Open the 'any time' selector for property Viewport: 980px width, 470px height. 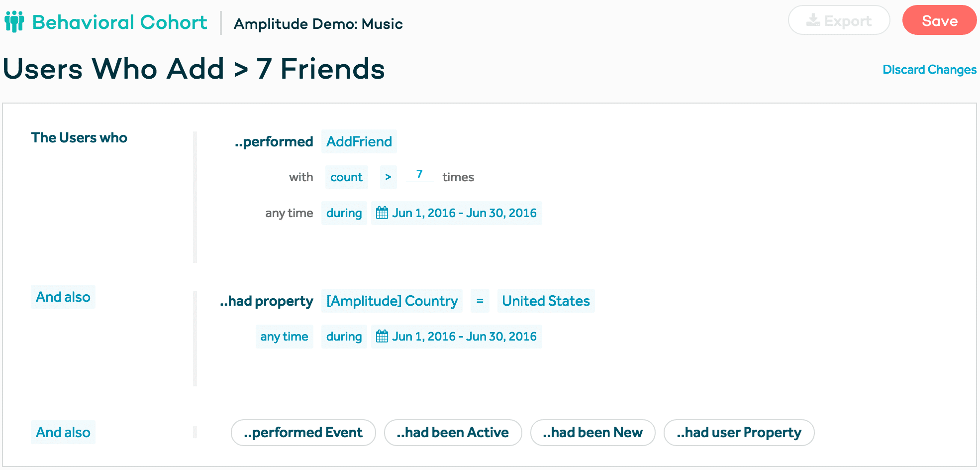(284, 337)
